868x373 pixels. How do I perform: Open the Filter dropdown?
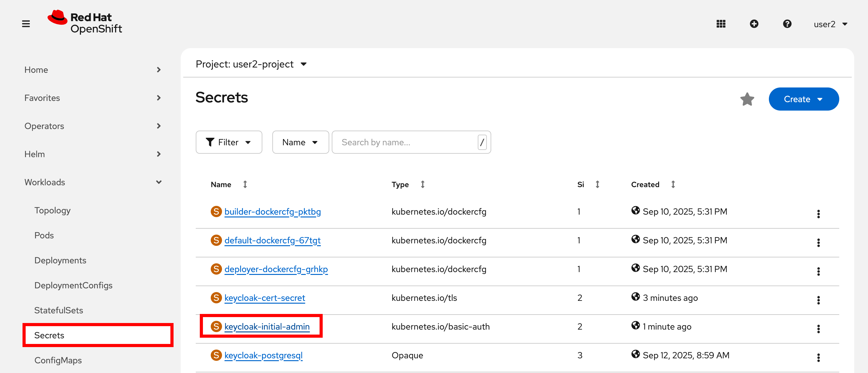pyautogui.click(x=229, y=142)
